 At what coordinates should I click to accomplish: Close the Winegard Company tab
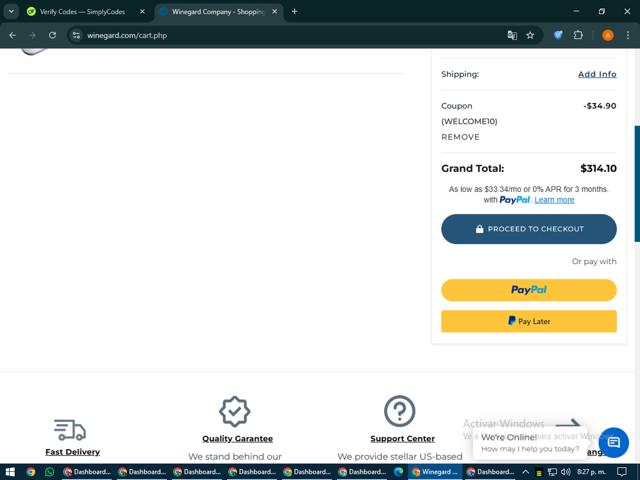275,12
